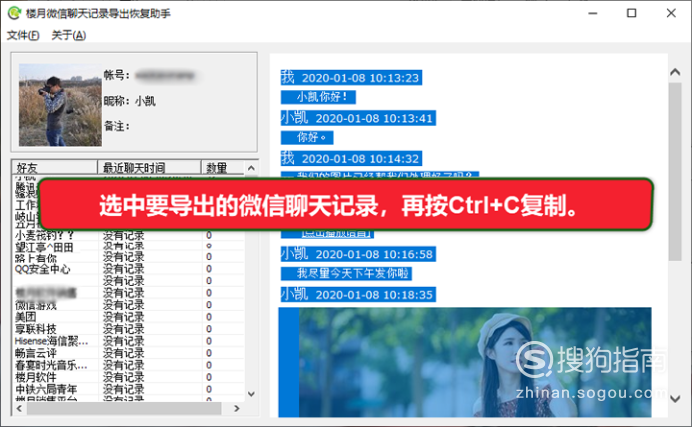
Task: Click message header 小凯 2020-01-08 10:16:58
Action: 358,254
